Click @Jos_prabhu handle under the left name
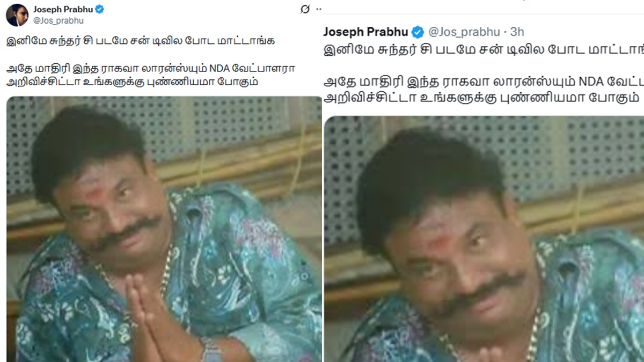Image resolution: width=644 pixels, height=362 pixels. (x=58, y=20)
